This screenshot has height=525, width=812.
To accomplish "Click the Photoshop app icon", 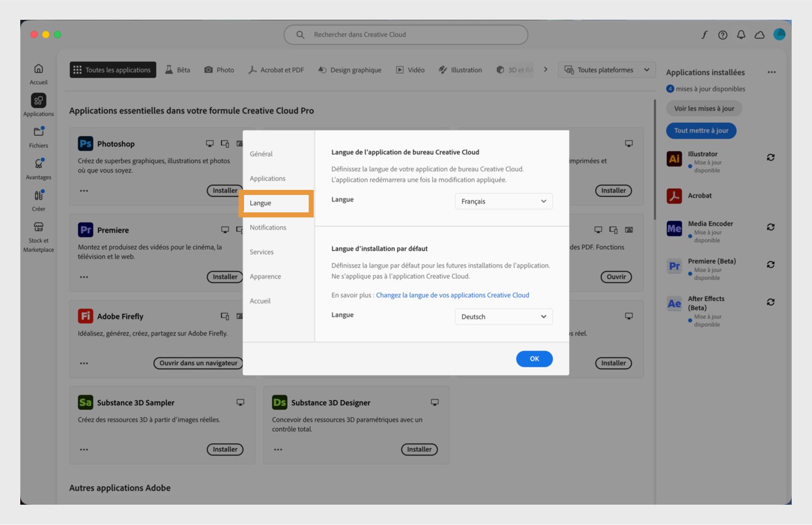I will click(85, 144).
